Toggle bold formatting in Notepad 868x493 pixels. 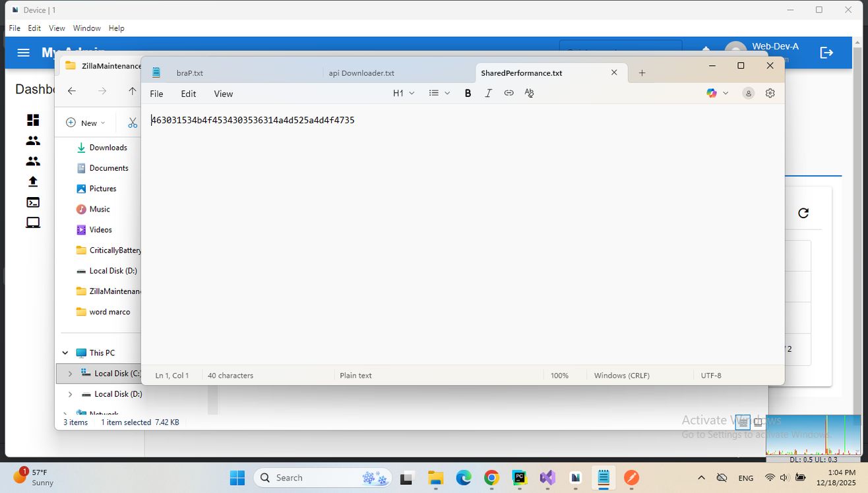468,94
